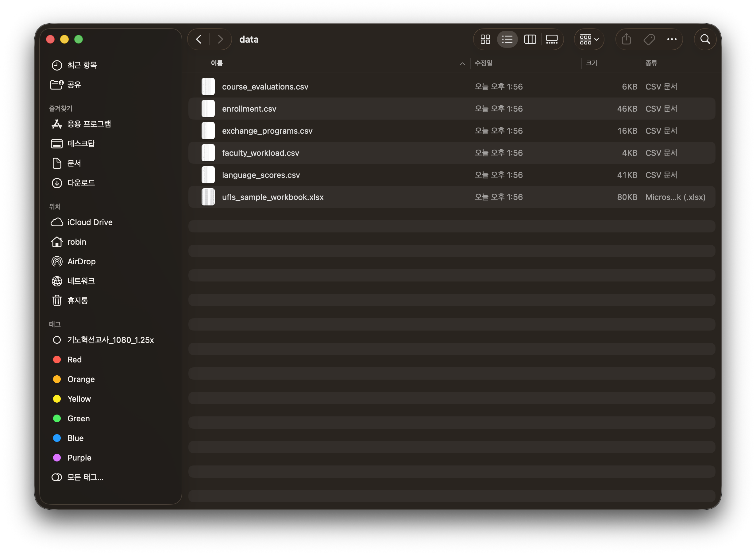The height and width of the screenshot is (555, 756).
Task: Select the Red tag
Action: [x=74, y=359]
